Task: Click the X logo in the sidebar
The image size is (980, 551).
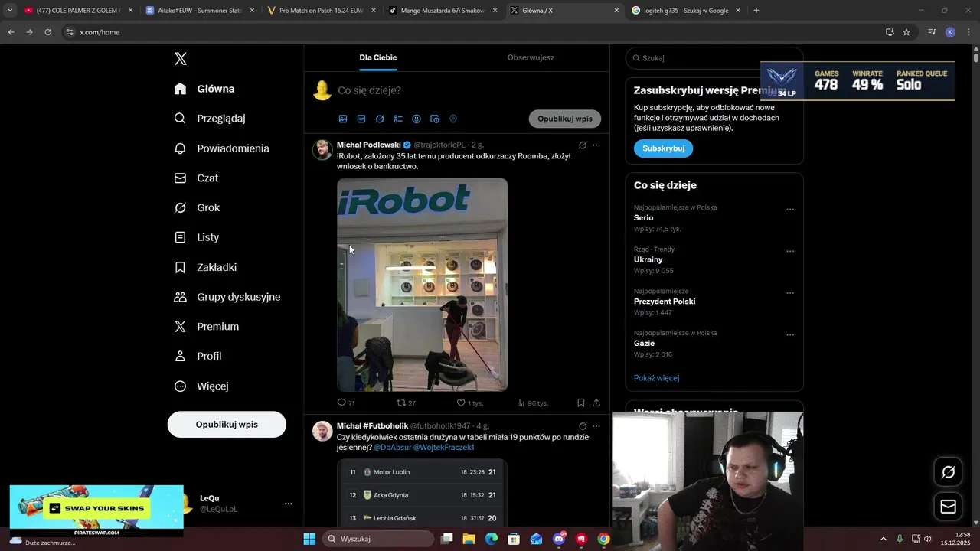Action: [x=181, y=59]
